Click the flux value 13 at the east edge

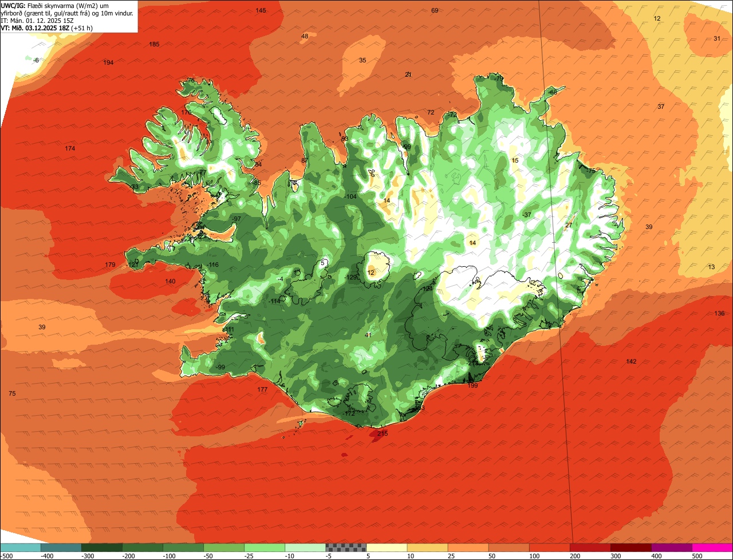tap(711, 267)
